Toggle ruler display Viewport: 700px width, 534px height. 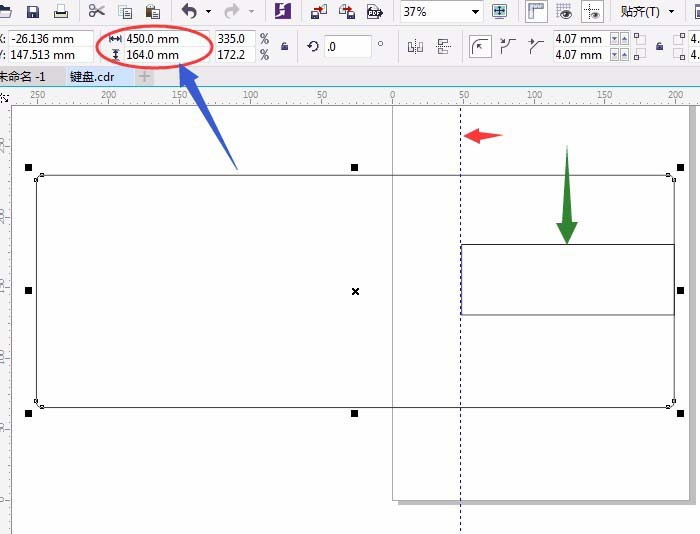click(536, 12)
